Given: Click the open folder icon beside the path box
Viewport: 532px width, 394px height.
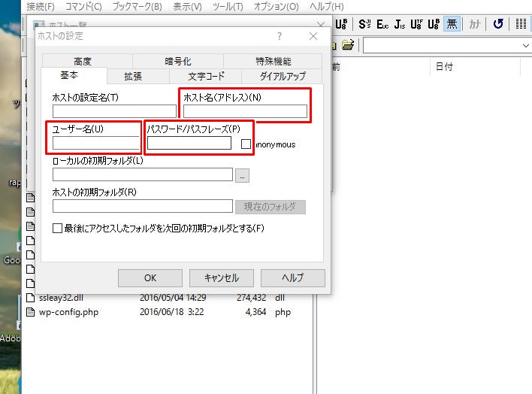Looking at the screenshot, I should click(x=348, y=44).
